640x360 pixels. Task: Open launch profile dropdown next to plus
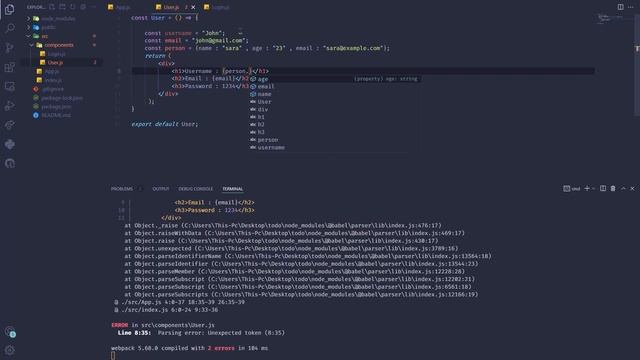pos(593,189)
